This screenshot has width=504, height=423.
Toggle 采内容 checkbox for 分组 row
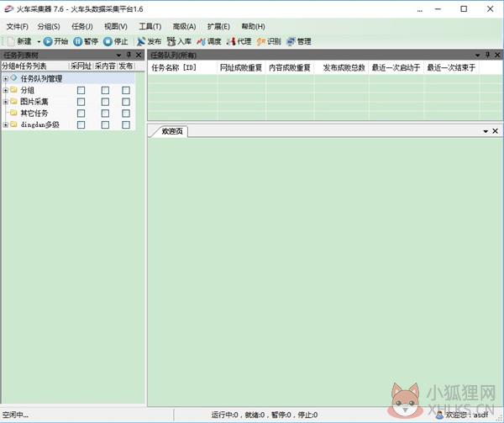[x=105, y=90]
